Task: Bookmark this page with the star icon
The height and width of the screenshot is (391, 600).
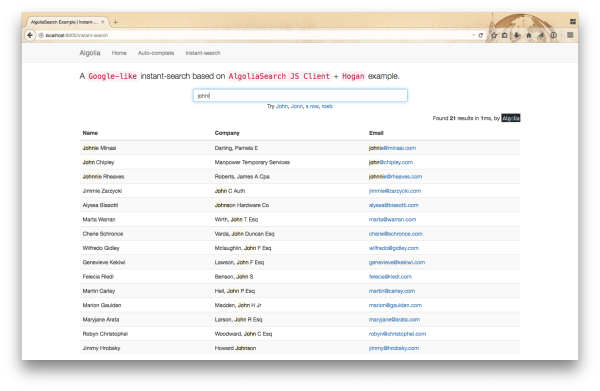Action: coord(494,35)
